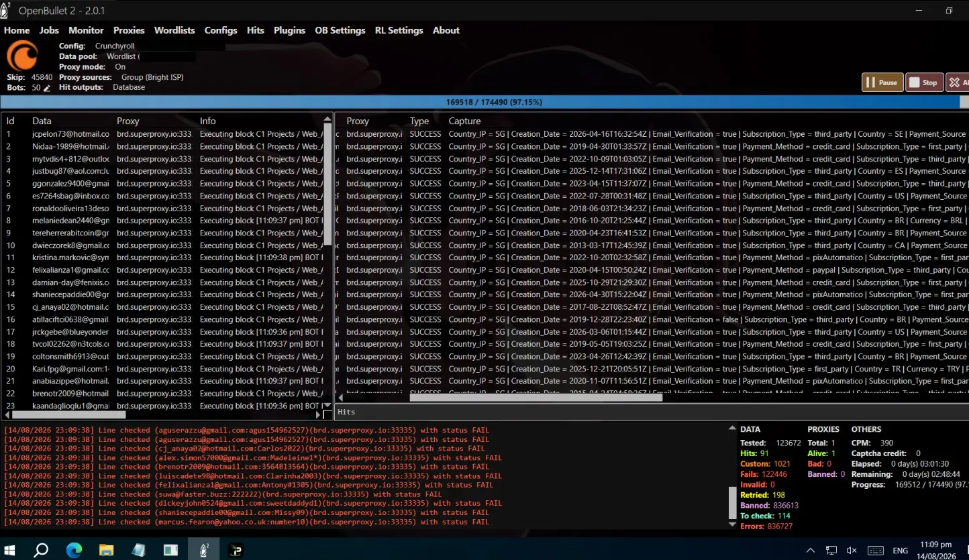The image size is (969, 560).
Task: Stop the running job
Action: [x=924, y=82]
